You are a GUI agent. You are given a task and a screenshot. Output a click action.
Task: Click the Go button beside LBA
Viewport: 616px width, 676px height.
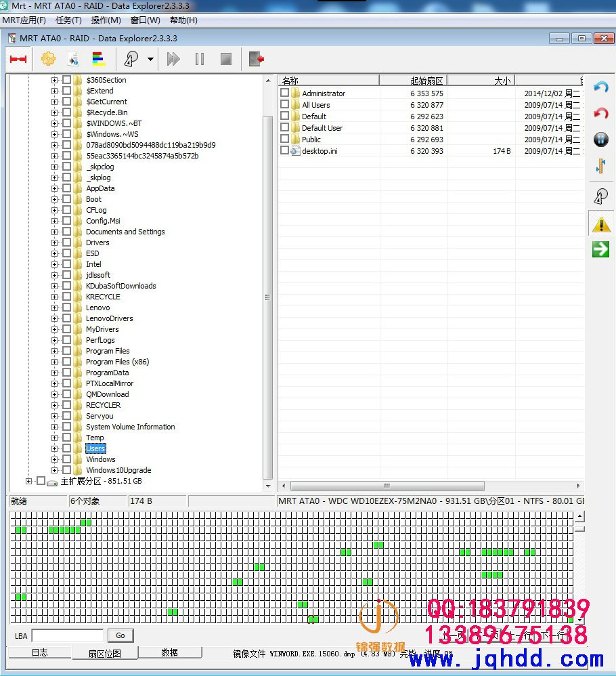(x=120, y=635)
